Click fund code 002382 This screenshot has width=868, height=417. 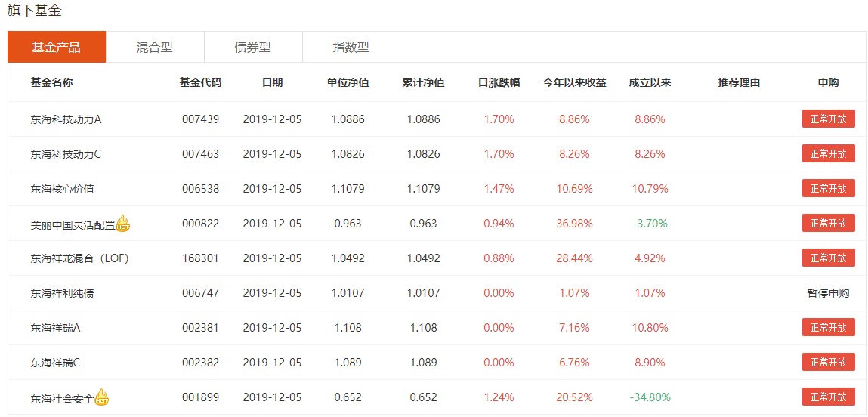tap(200, 363)
